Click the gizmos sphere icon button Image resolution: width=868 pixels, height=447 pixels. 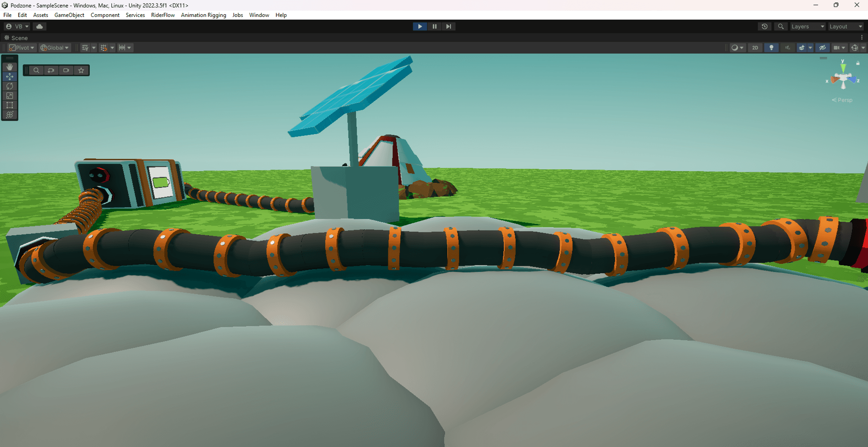(x=855, y=48)
